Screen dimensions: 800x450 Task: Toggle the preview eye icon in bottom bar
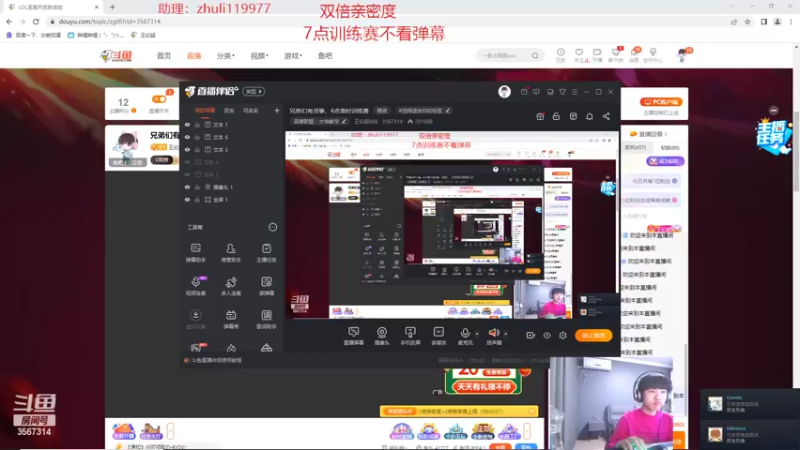coord(546,335)
